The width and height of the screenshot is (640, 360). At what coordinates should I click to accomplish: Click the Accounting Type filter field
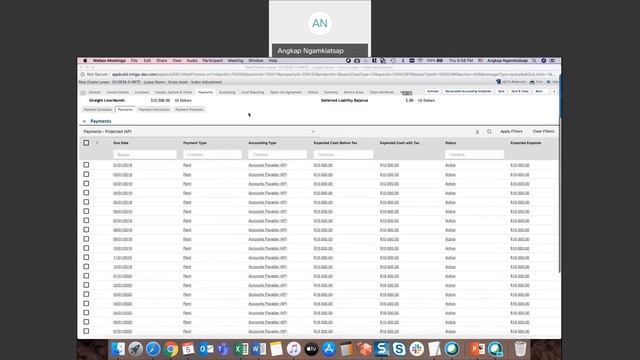[278, 155]
